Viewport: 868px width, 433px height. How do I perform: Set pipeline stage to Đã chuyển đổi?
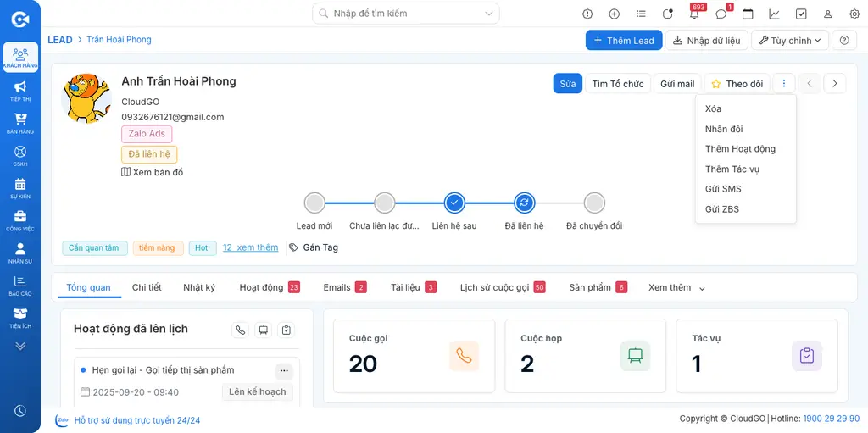click(594, 203)
